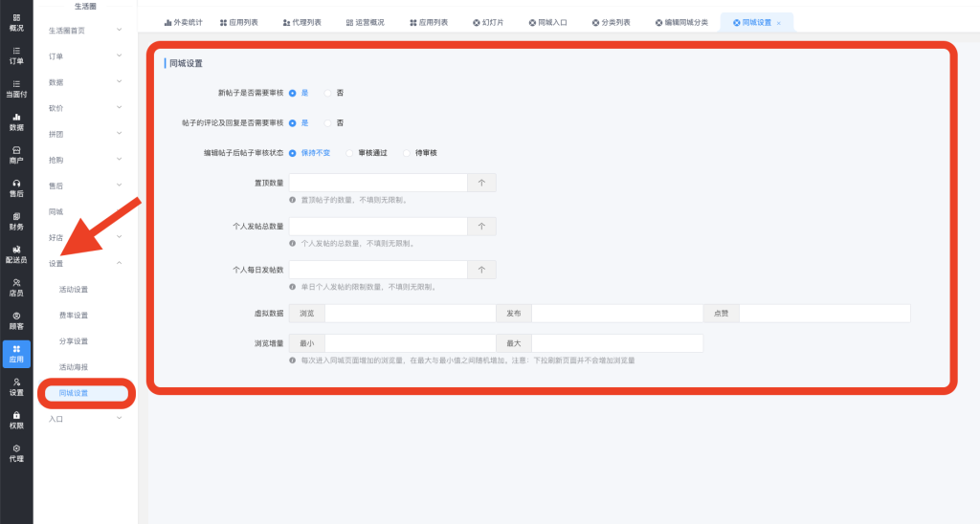Choose 审核通过 for post status after edit
The height and width of the screenshot is (524, 980).
[350, 153]
